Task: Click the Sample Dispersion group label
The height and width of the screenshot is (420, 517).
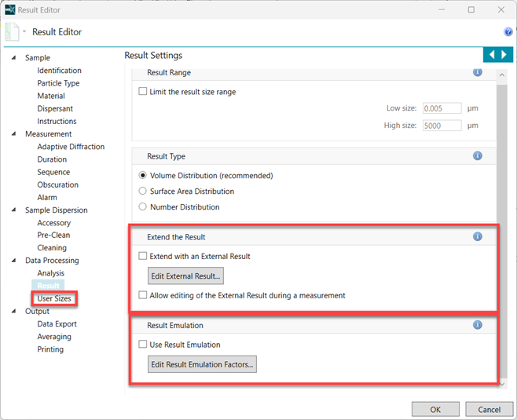Action: 57,210
